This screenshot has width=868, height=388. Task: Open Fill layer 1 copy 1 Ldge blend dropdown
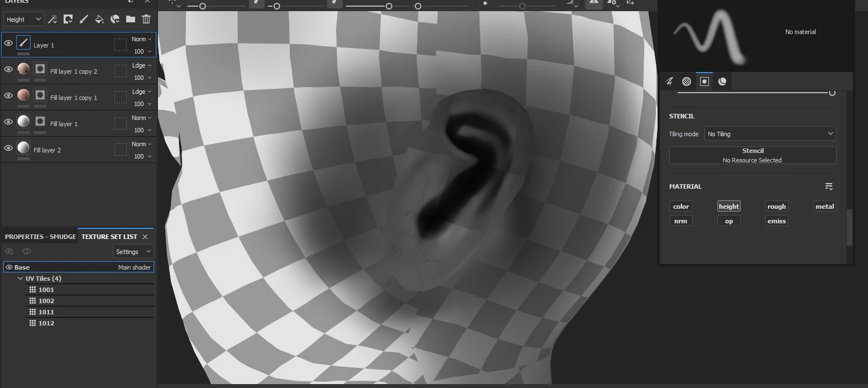(141, 92)
